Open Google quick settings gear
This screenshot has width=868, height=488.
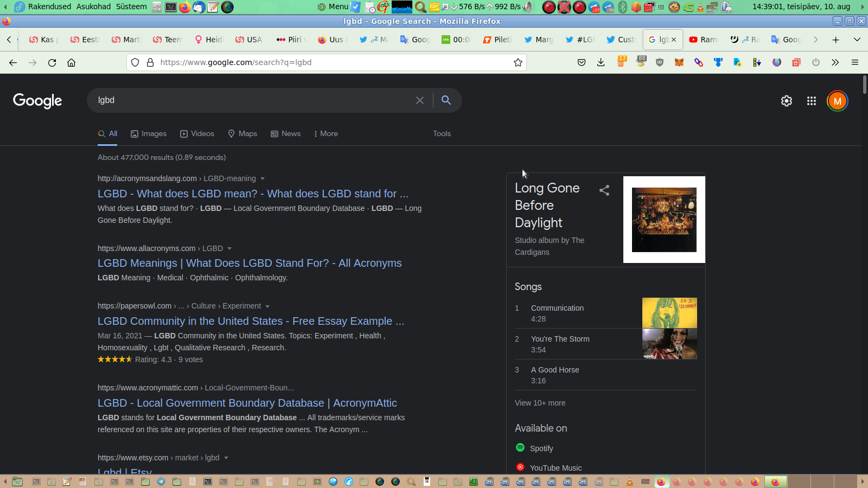pyautogui.click(x=787, y=101)
